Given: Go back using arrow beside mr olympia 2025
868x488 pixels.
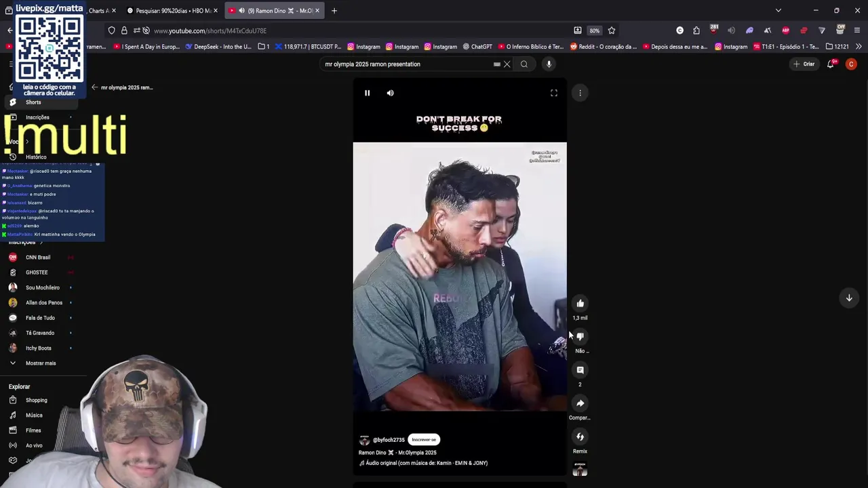Looking at the screenshot, I should click(x=95, y=87).
